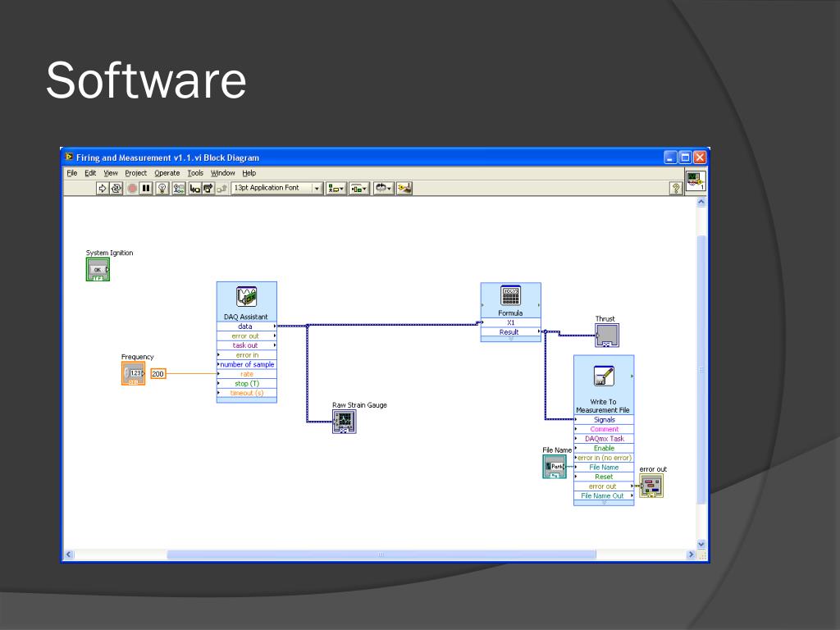Click DAQ Assistant stop (T) terminal

pyautogui.click(x=246, y=384)
